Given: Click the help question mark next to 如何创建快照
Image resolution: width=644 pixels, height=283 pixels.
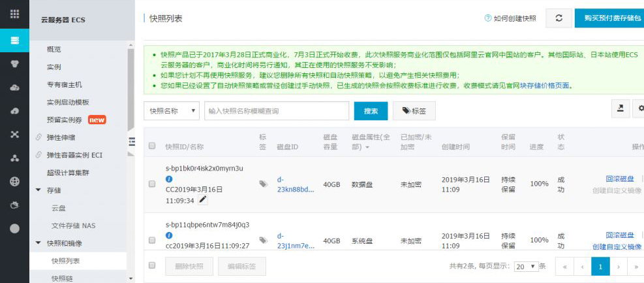Looking at the screenshot, I should pos(488,18).
